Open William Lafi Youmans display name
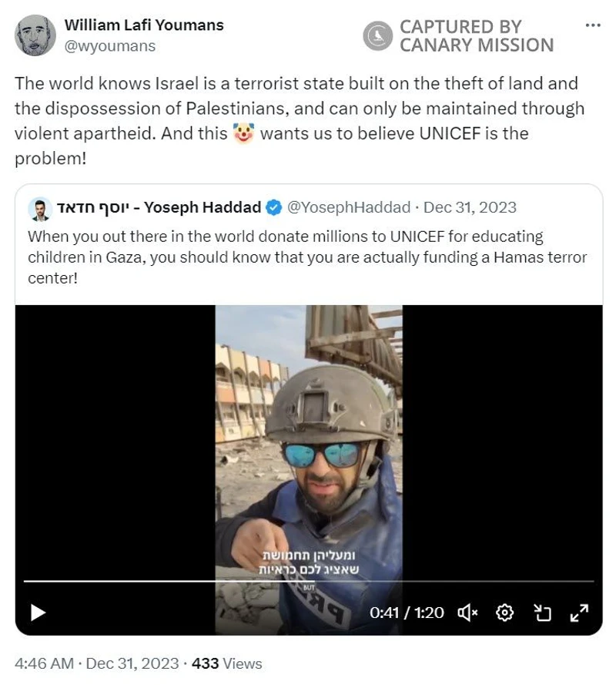This screenshot has height=685, width=616. tap(144, 25)
